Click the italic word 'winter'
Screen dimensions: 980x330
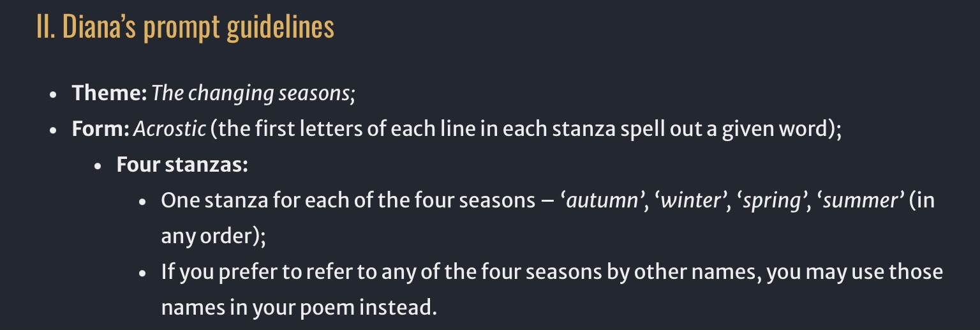(x=691, y=200)
